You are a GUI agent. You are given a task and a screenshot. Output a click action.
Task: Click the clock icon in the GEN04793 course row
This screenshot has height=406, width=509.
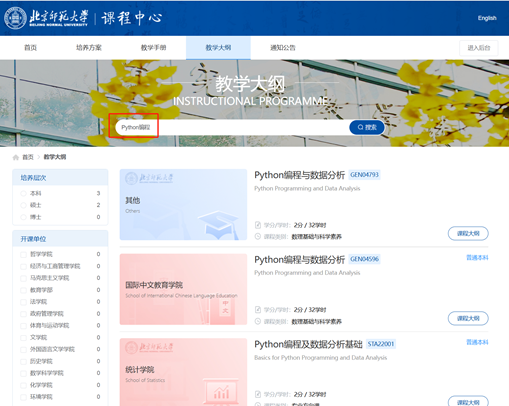coord(258,236)
